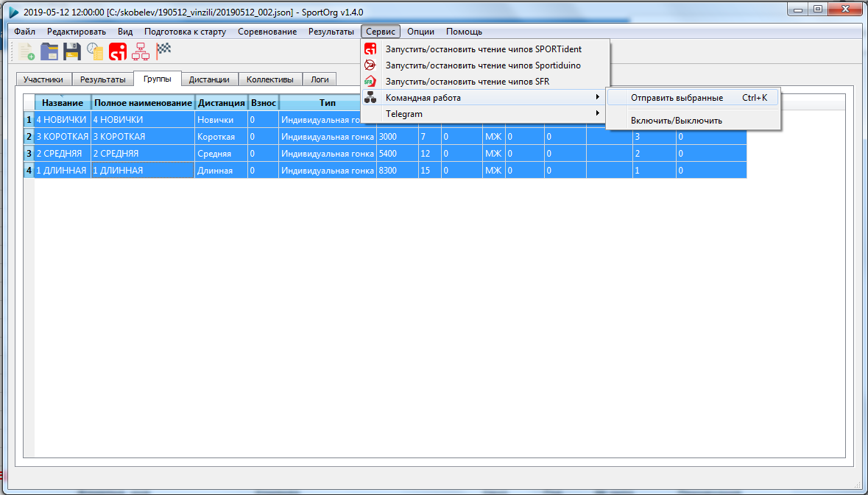This screenshot has width=868, height=495.
Task: Open the Вид menu
Action: [125, 32]
